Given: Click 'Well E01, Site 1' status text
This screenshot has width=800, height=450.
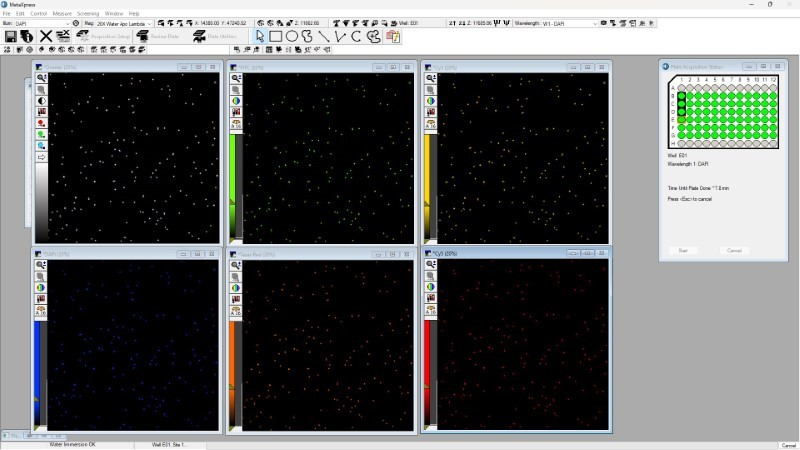Looking at the screenshot, I should [169, 445].
